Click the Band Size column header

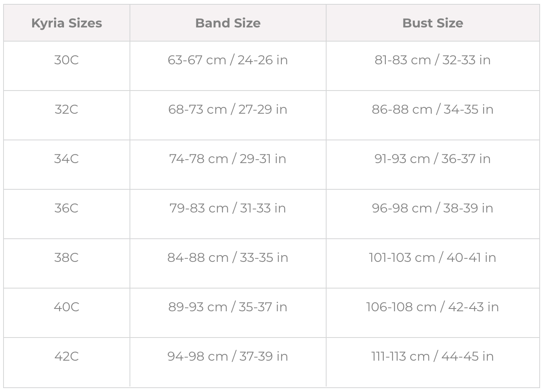pos(228,23)
